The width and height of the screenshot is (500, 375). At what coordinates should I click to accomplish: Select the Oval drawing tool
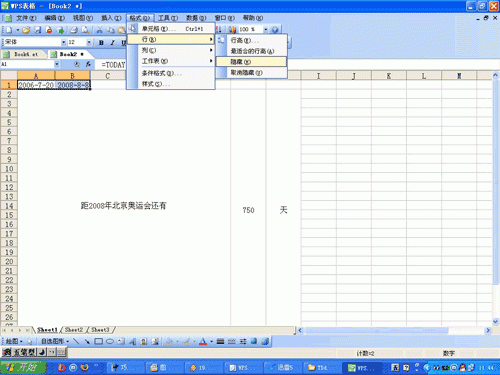coord(110,341)
